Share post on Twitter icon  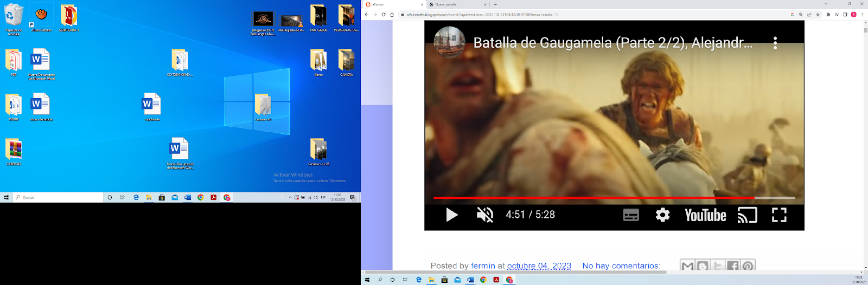coord(718,265)
